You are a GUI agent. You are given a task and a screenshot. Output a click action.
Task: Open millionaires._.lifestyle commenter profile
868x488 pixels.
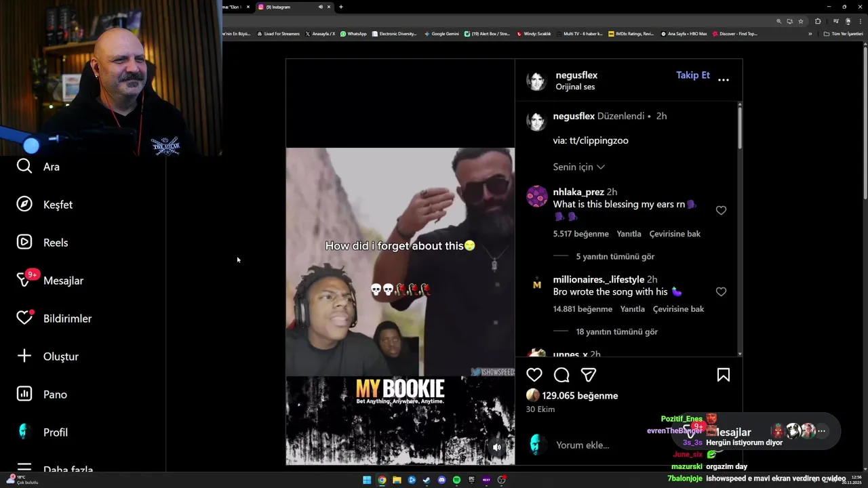(599, 279)
